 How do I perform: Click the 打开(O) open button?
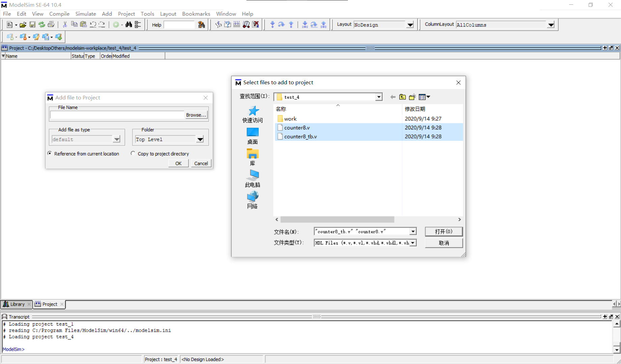[444, 232]
